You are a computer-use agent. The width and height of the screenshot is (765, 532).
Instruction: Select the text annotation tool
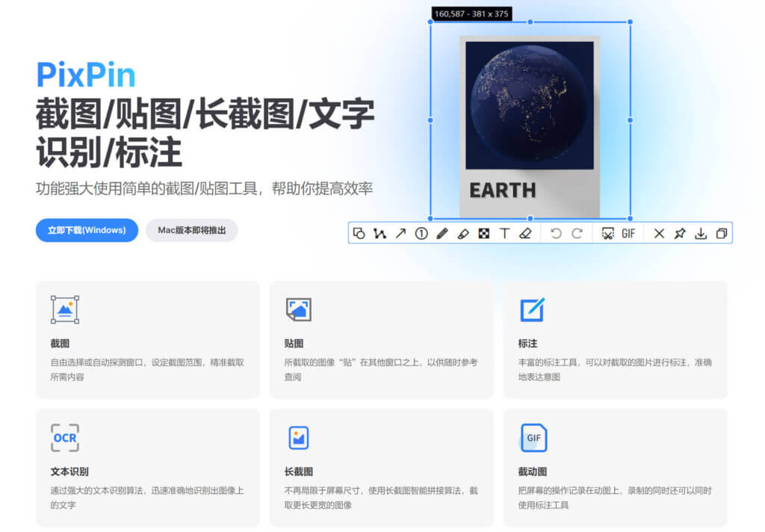click(x=505, y=233)
